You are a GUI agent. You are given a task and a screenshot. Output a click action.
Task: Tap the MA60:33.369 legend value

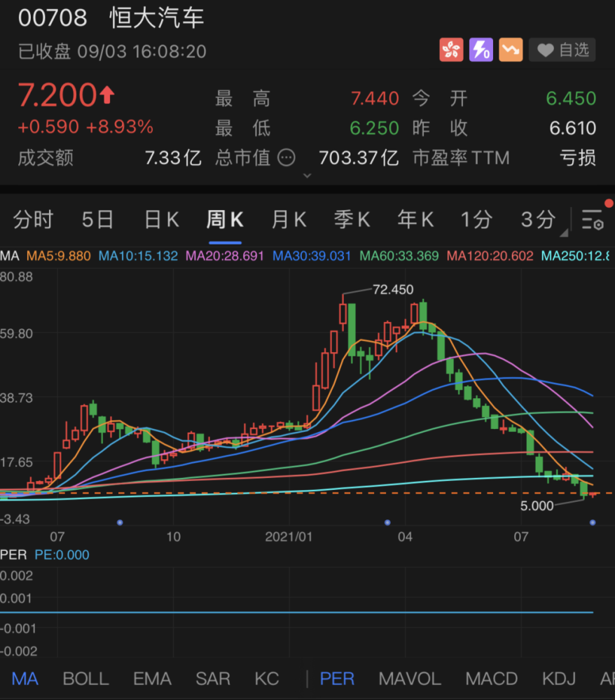[399, 255]
